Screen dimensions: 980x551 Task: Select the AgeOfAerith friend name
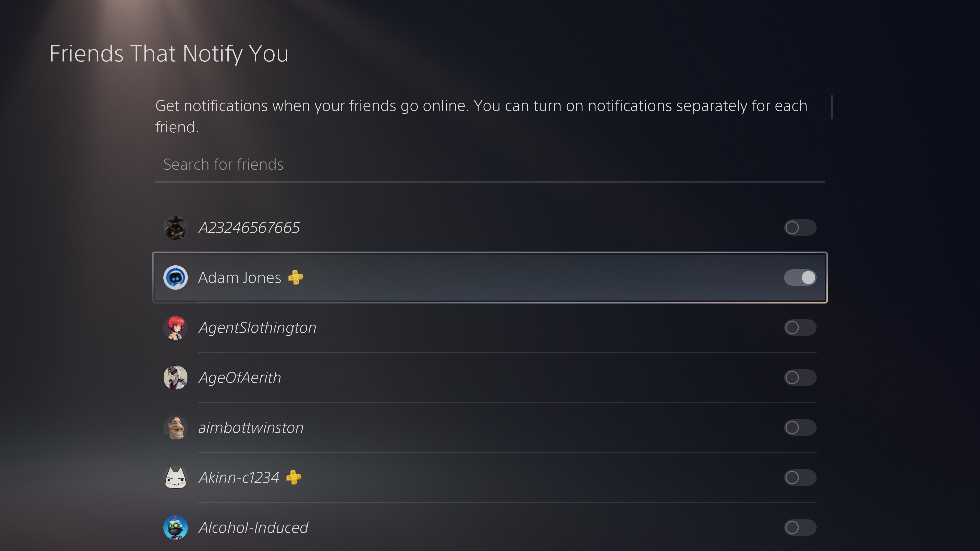(240, 378)
